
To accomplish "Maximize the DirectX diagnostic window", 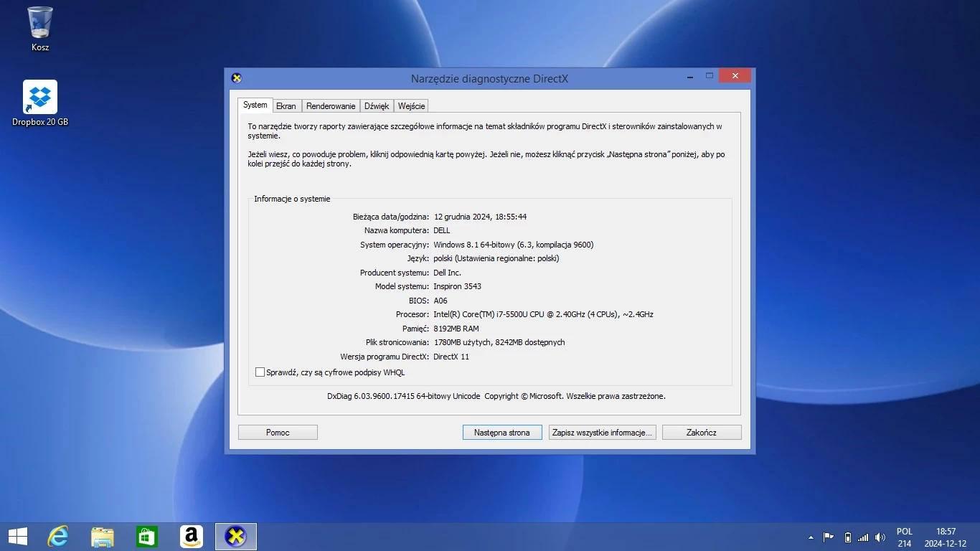I will coord(710,75).
